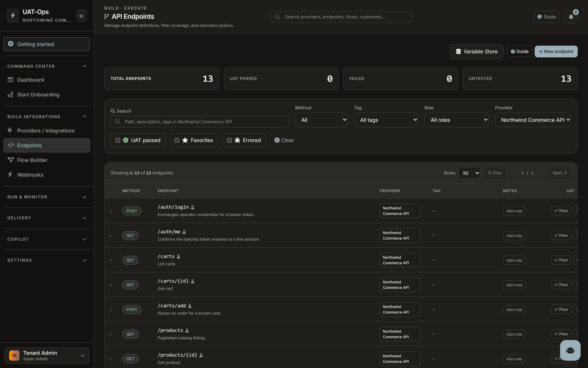Mark /carts as Pass

[x=561, y=260]
